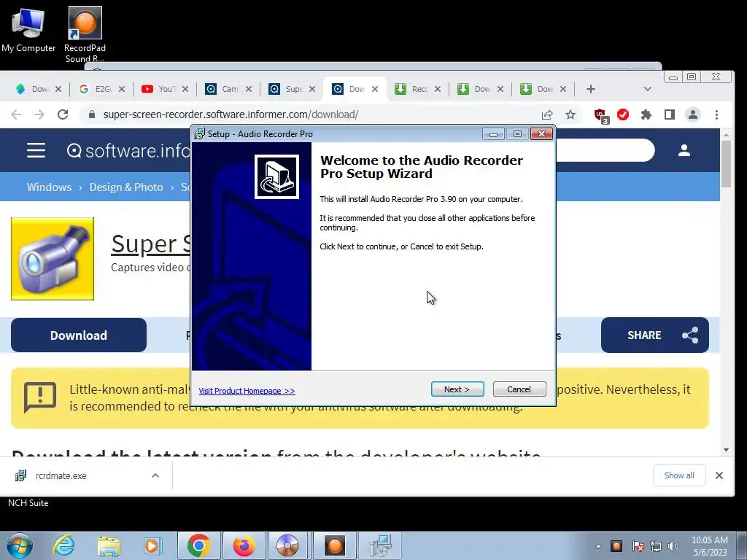This screenshot has width=747, height=560.
Task: Open the Windows Start menu
Action: (x=20, y=545)
